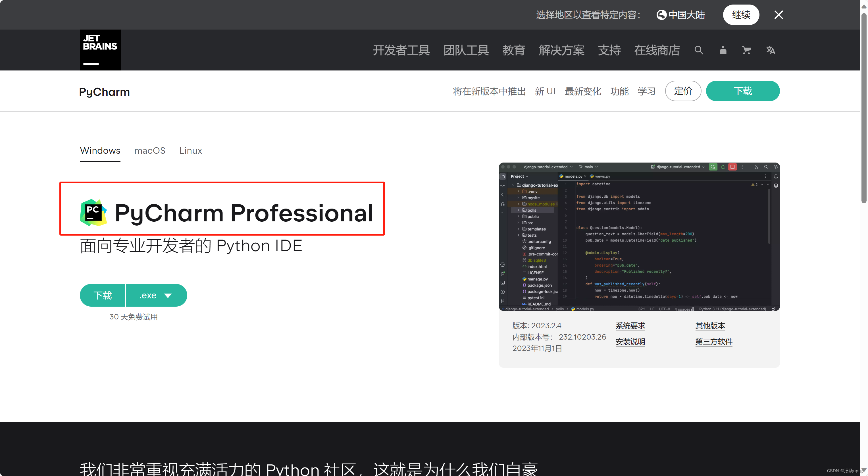Open the 在线商店 menu
This screenshot has height=476, width=868.
pos(657,50)
